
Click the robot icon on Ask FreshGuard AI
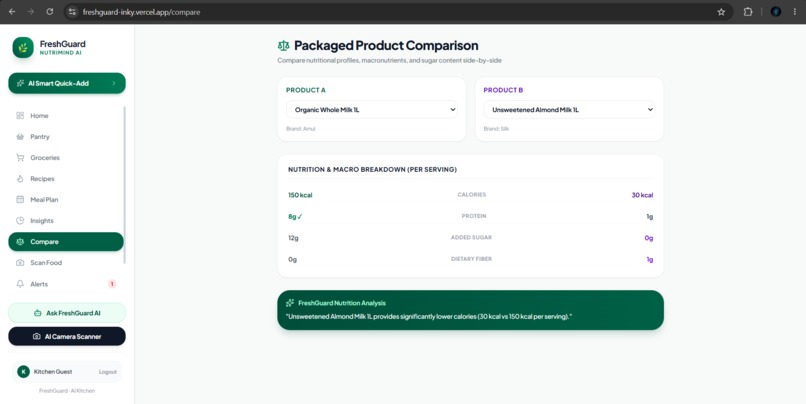[x=38, y=313]
